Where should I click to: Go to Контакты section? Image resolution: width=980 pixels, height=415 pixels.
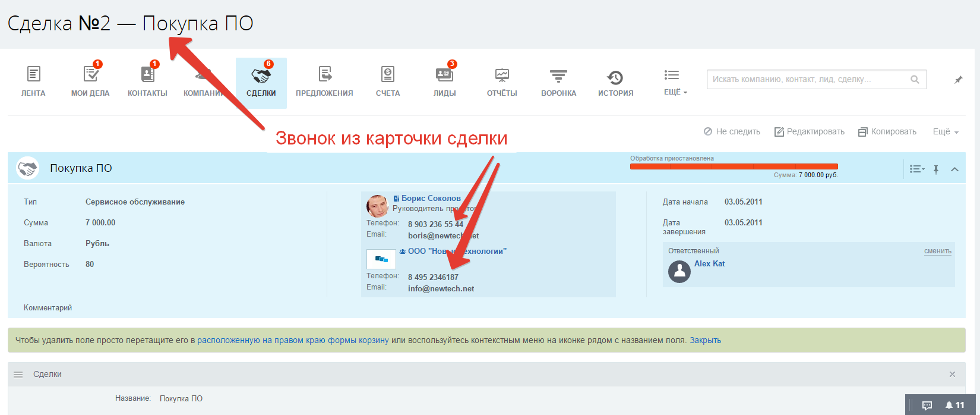coord(147,81)
